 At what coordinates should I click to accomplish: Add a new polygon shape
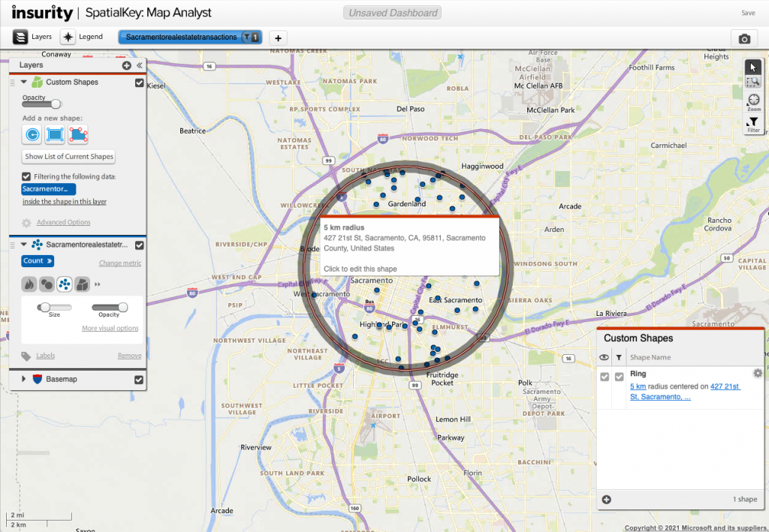[x=78, y=134]
